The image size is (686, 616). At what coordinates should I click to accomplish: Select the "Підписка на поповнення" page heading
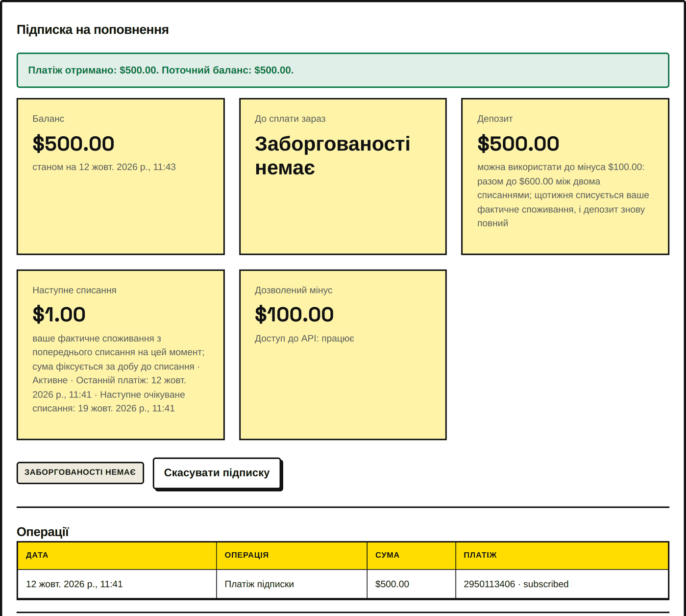coord(93,30)
